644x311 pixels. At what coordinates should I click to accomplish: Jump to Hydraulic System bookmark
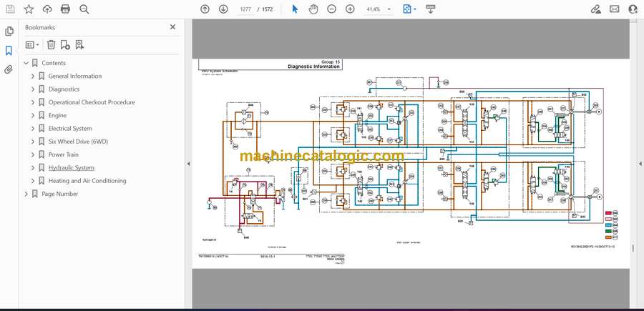71,168
